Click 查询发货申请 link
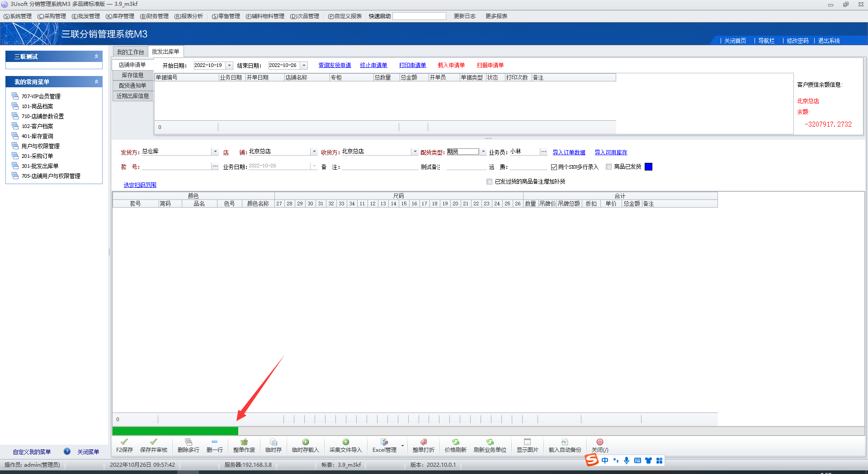868x474 pixels. tap(335, 65)
